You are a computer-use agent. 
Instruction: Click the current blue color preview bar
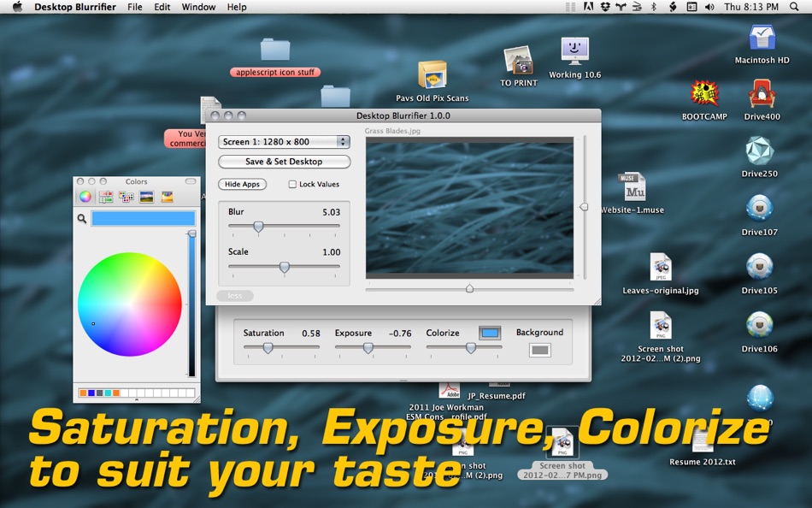pos(144,218)
